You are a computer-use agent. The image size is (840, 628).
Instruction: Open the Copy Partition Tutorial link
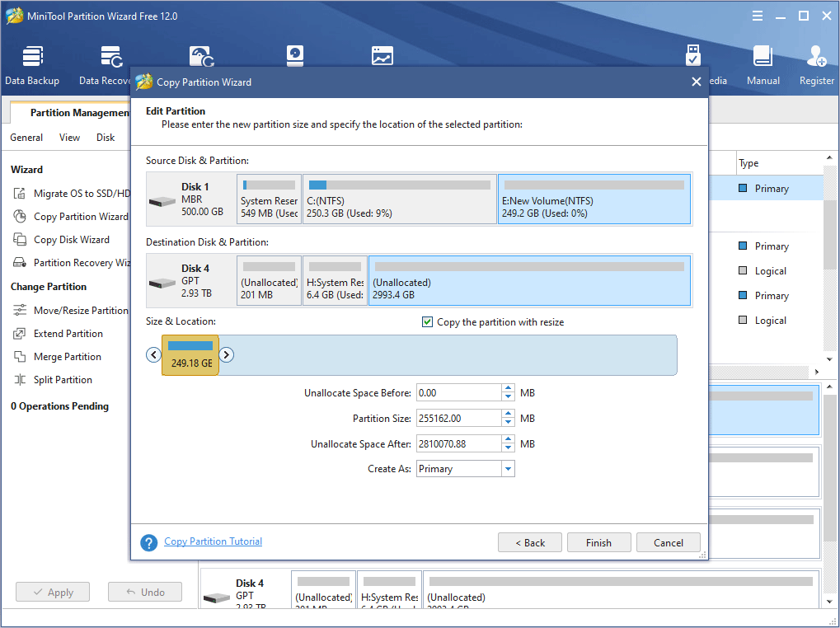[213, 541]
